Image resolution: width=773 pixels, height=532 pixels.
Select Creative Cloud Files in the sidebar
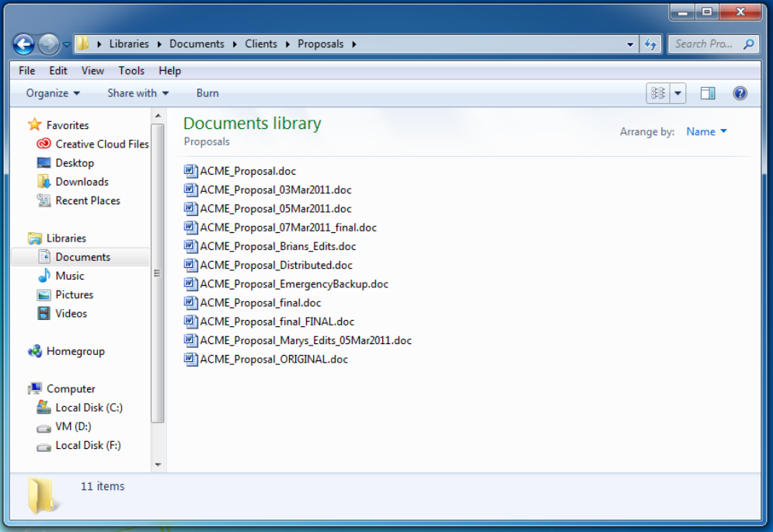pyautogui.click(x=99, y=144)
